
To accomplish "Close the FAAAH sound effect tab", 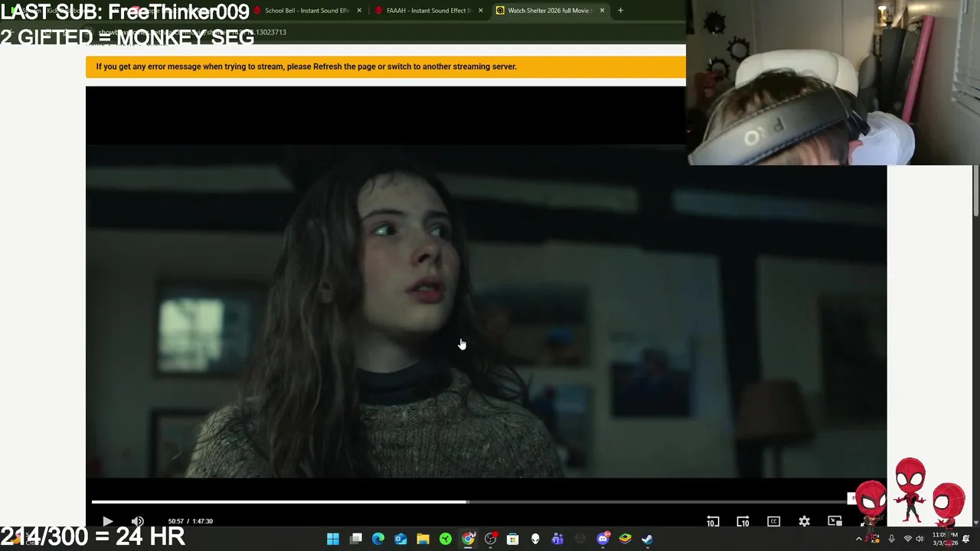I will click(481, 11).
